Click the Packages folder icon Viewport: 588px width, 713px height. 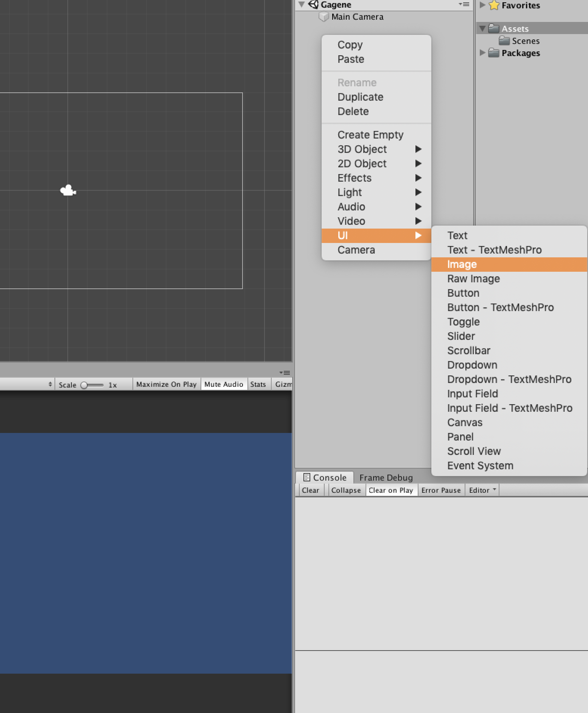pyautogui.click(x=493, y=53)
